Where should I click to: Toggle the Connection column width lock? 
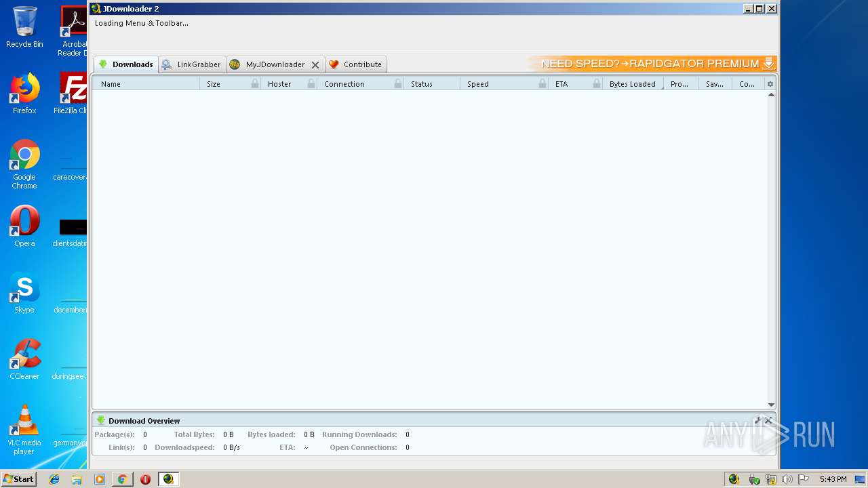point(398,84)
